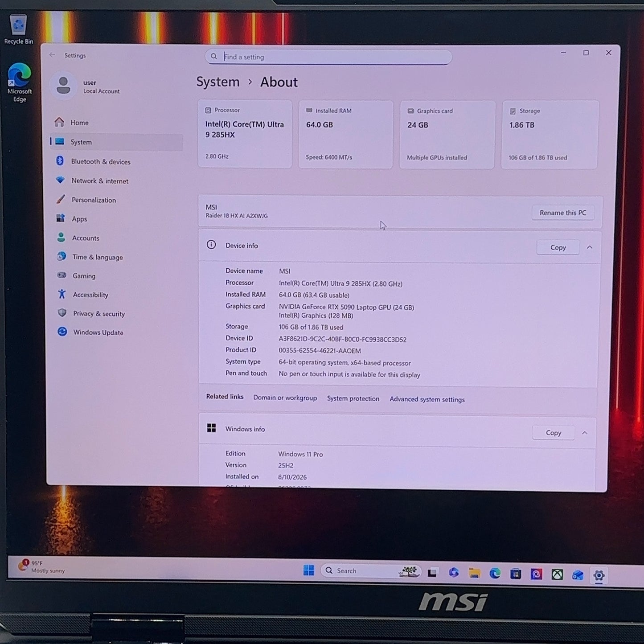Copy the Windows info details
The height and width of the screenshot is (644, 644).
point(554,433)
